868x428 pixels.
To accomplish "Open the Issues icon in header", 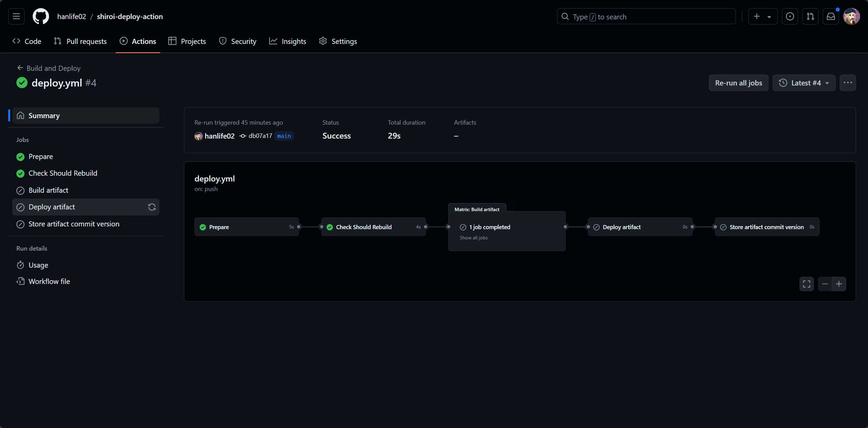I will coord(790,16).
